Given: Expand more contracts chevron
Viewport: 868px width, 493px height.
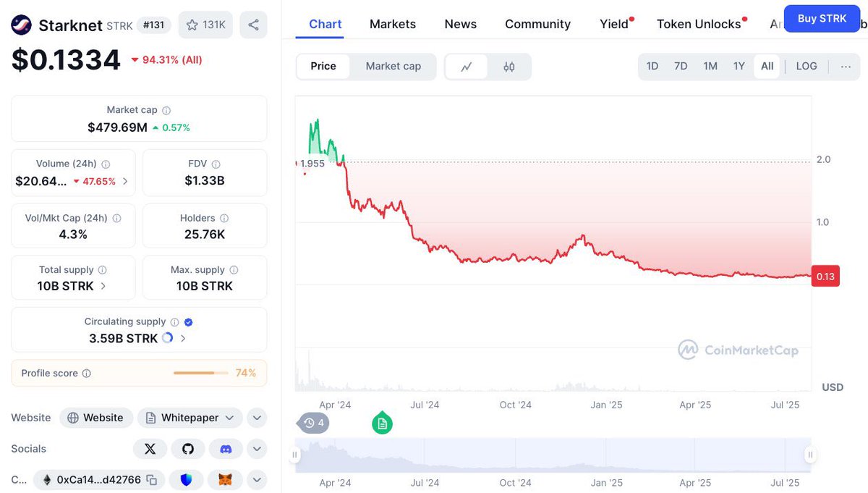Looking at the screenshot, I should tap(257, 480).
